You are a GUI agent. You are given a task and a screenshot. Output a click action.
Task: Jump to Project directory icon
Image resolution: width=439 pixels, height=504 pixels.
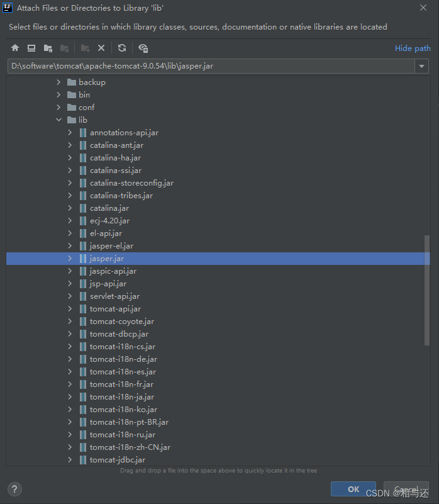48,48
